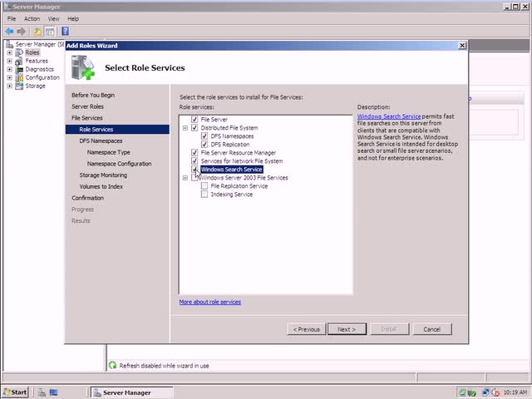Image resolution: width=532 pixels, height=399 pixels.
Task: Uncheck DFS Replication checkbox
Action: tap(204, 144)
